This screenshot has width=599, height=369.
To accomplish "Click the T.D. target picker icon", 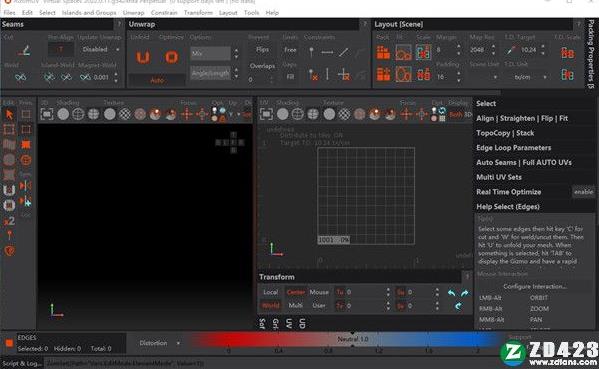I will click(511, 50).
